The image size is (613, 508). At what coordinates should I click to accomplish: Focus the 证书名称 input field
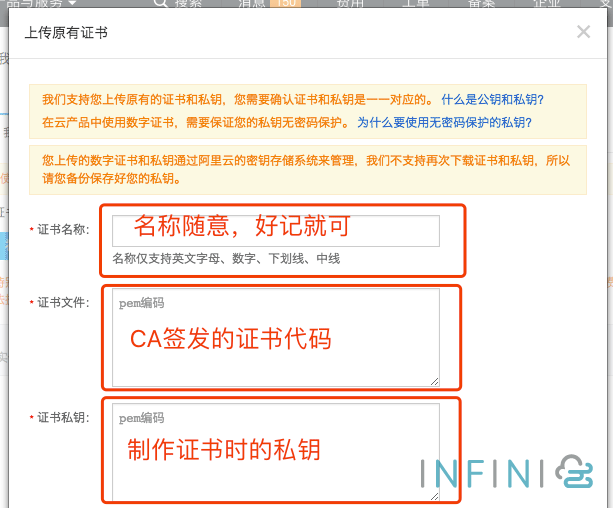tap(276, 231)
